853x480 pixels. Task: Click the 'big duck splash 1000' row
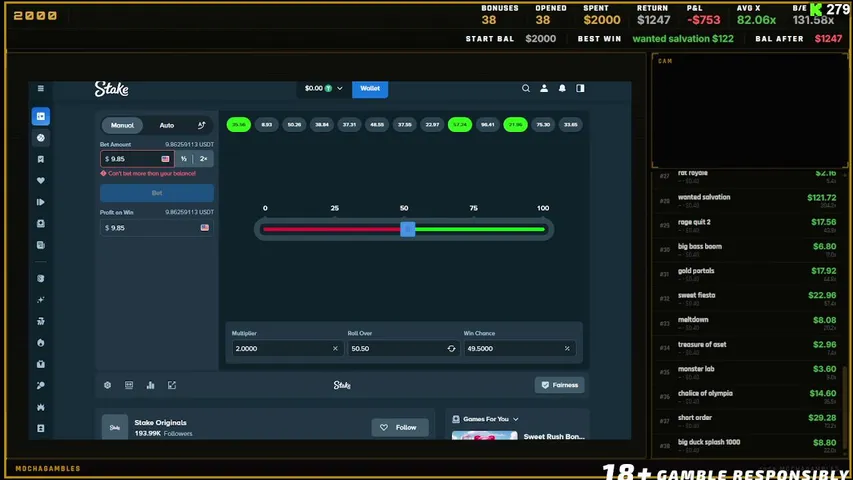coord(748,446)
